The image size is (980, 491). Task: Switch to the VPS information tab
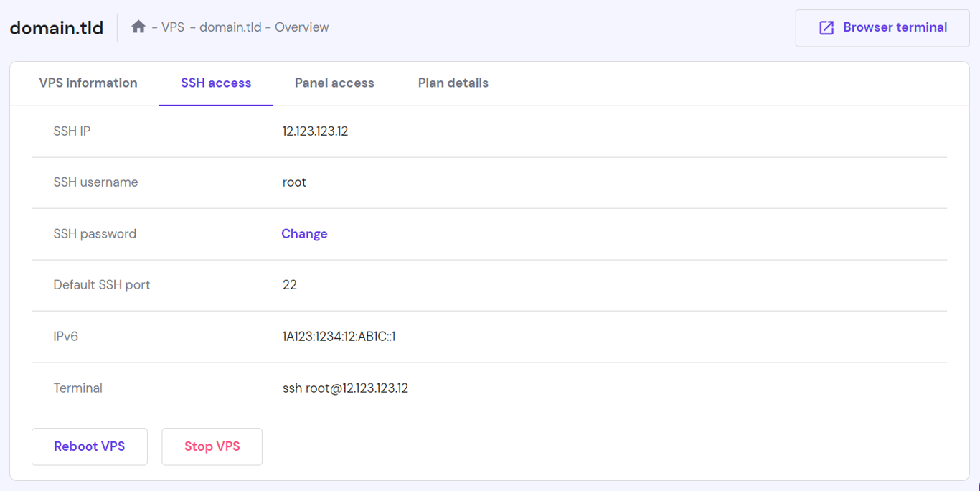pos(88,83)
